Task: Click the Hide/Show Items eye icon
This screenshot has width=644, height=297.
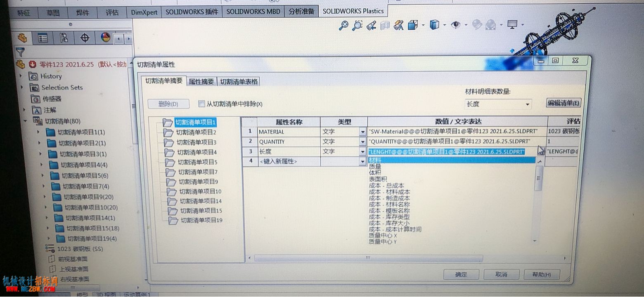Action: pyautogui.click(x=456, y=25)
